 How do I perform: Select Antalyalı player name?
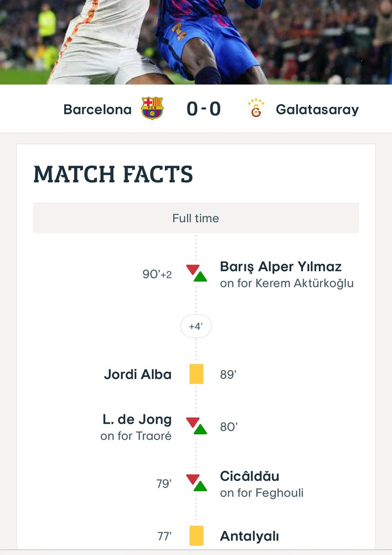point(250,536)
